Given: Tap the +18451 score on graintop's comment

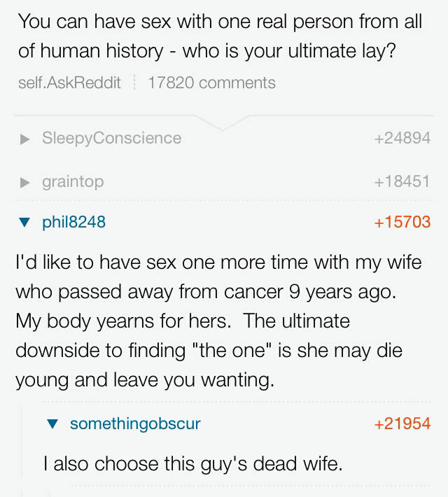Looking at the screenshot, I should (402, 181).
